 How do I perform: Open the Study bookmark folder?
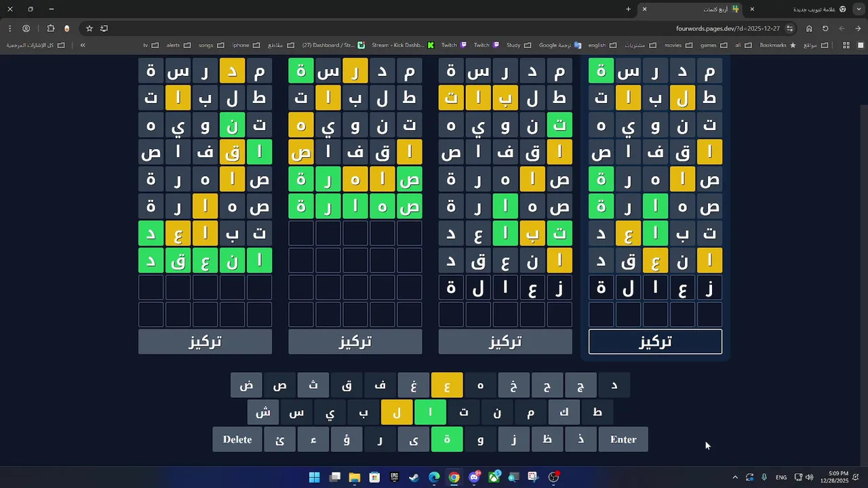519,45
